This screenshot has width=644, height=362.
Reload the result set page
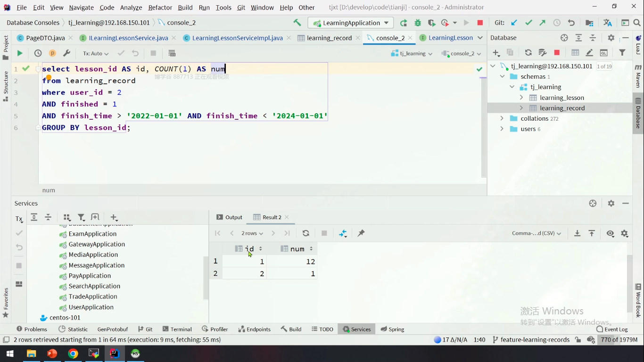[305, 233]
